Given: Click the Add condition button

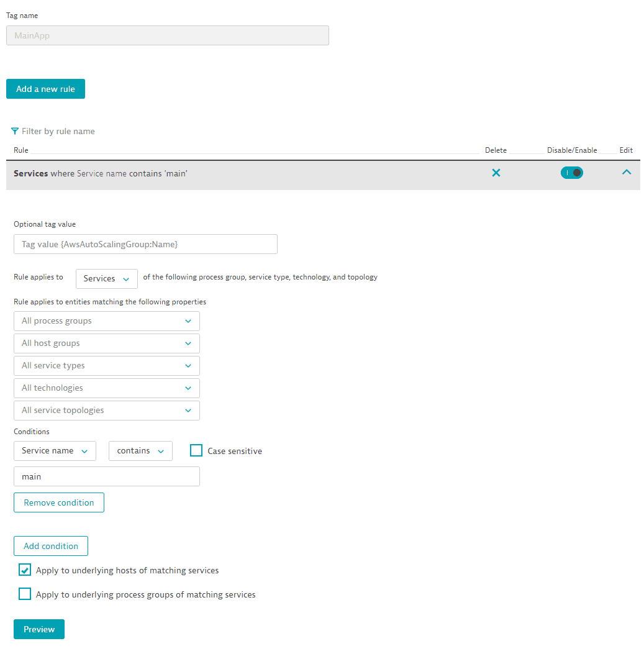Looking at the screenshot, I should (x=51, y=546).
